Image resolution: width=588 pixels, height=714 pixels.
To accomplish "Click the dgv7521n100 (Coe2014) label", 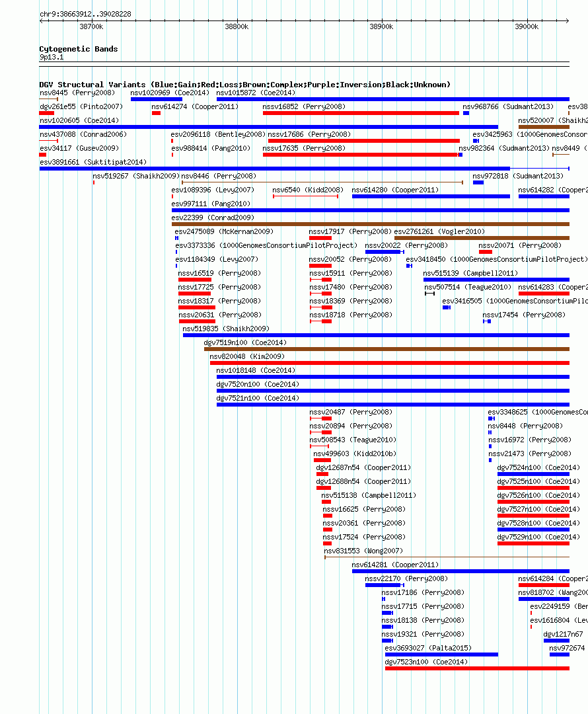I will click(258, 399).
